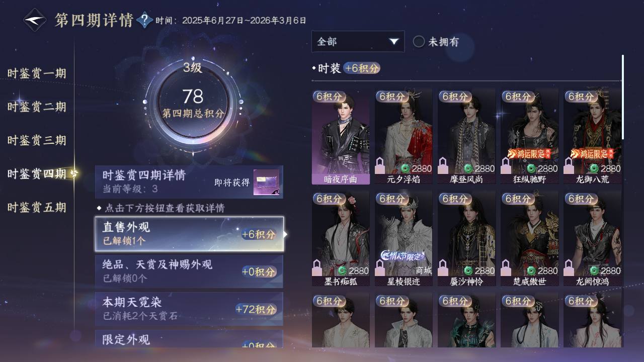Click the upcoming reward purple item icon
Screen dimensions: 644x362
(x=267, y=183)
